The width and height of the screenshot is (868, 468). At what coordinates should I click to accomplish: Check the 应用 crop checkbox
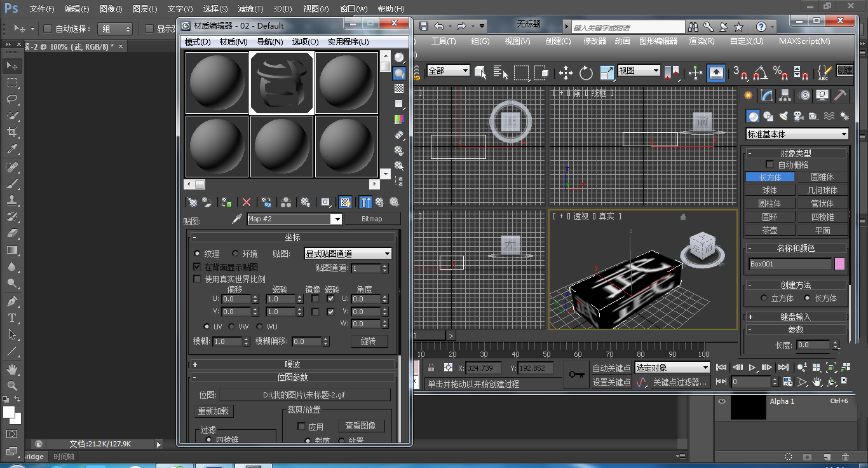[x=302, y=427]
